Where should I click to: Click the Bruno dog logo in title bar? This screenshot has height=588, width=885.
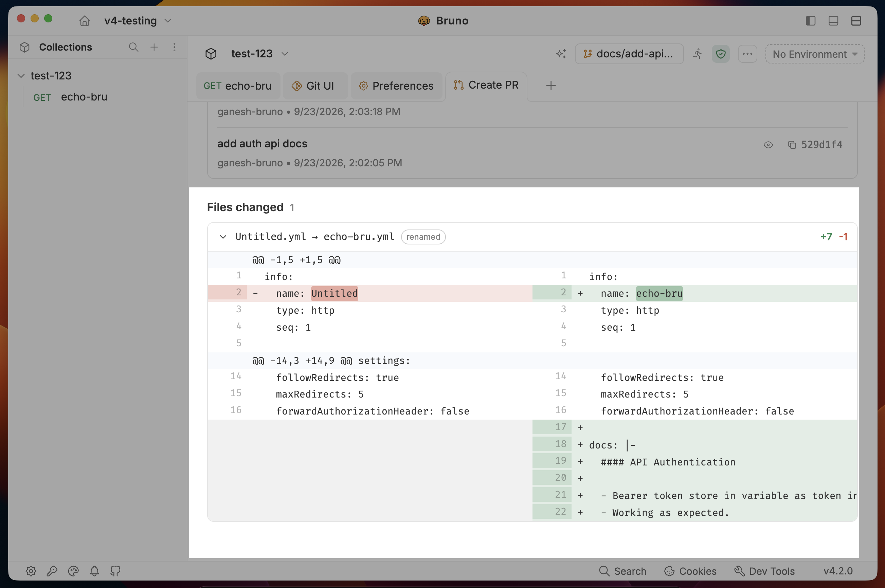tap(423, 21)
